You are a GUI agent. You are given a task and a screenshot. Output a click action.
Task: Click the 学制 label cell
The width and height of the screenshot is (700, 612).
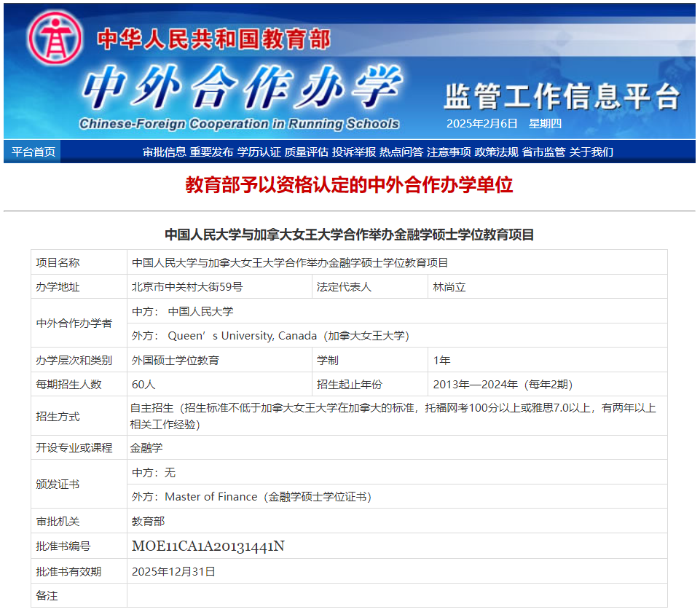[369, 360]
